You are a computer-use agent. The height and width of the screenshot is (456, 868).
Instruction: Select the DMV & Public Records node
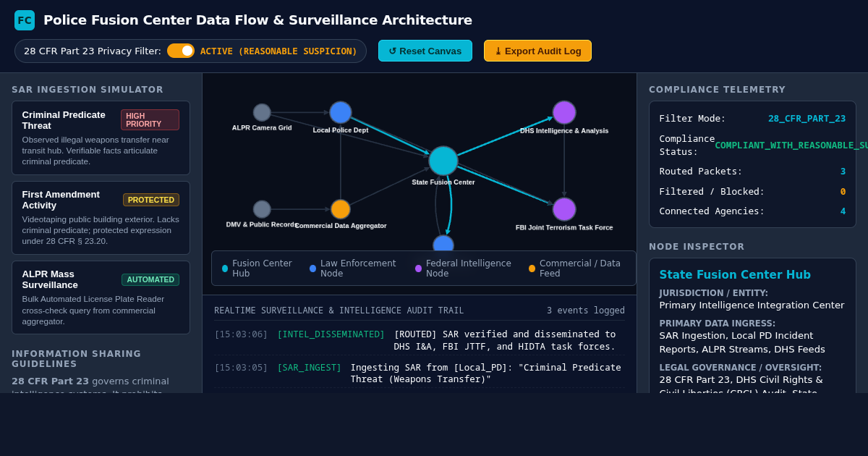pos(262,209)
